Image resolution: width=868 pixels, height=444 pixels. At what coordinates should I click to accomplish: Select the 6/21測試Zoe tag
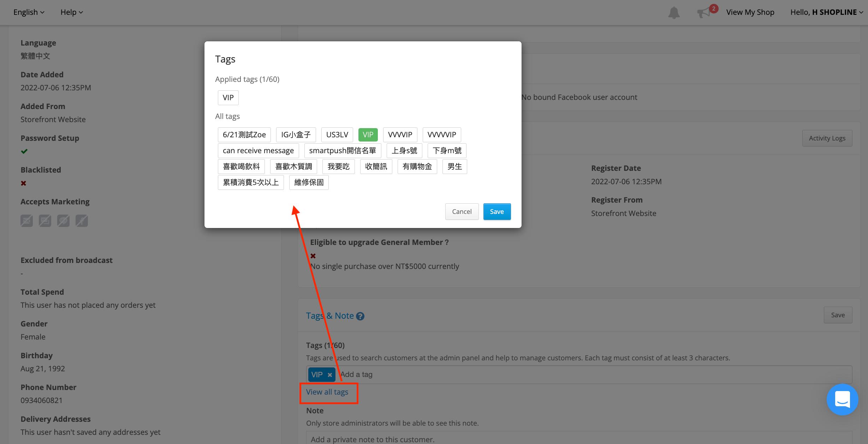tap(244, 134)
